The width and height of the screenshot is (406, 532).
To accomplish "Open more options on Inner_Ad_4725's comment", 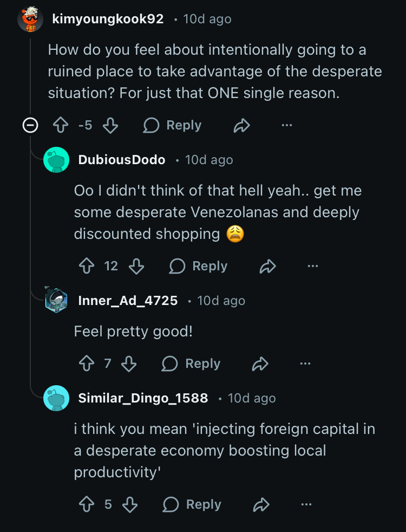I will pyautogui.click(x=305, y=364).
